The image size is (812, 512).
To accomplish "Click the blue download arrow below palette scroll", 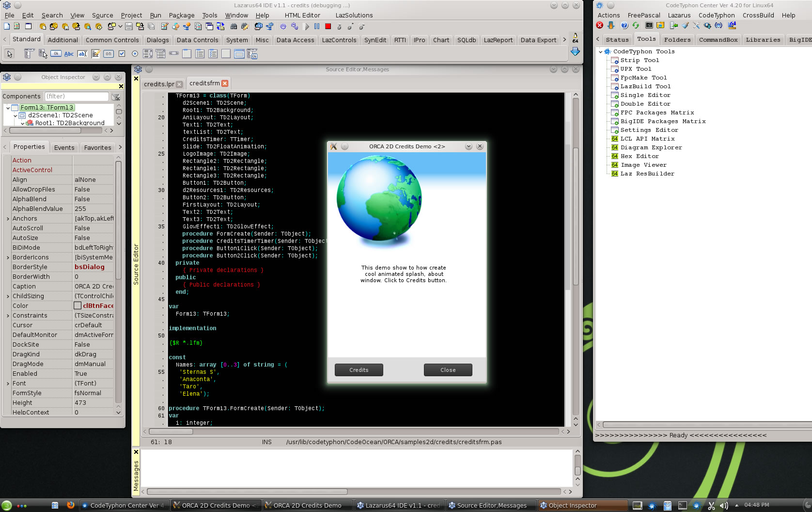I will 575,51.
